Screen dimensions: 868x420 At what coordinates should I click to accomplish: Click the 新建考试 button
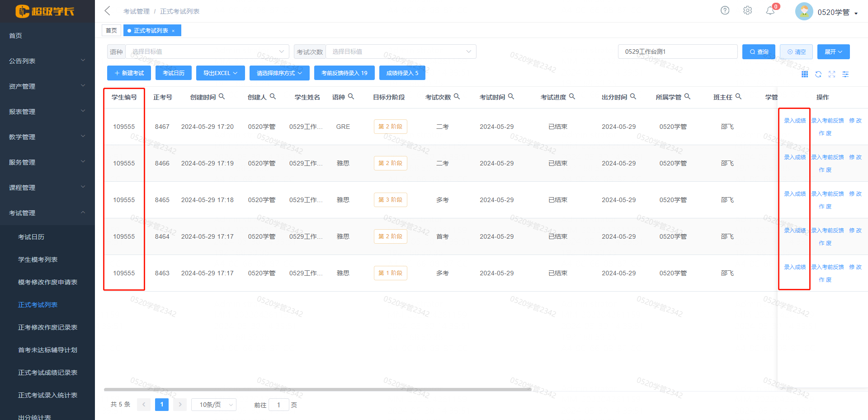129,73
